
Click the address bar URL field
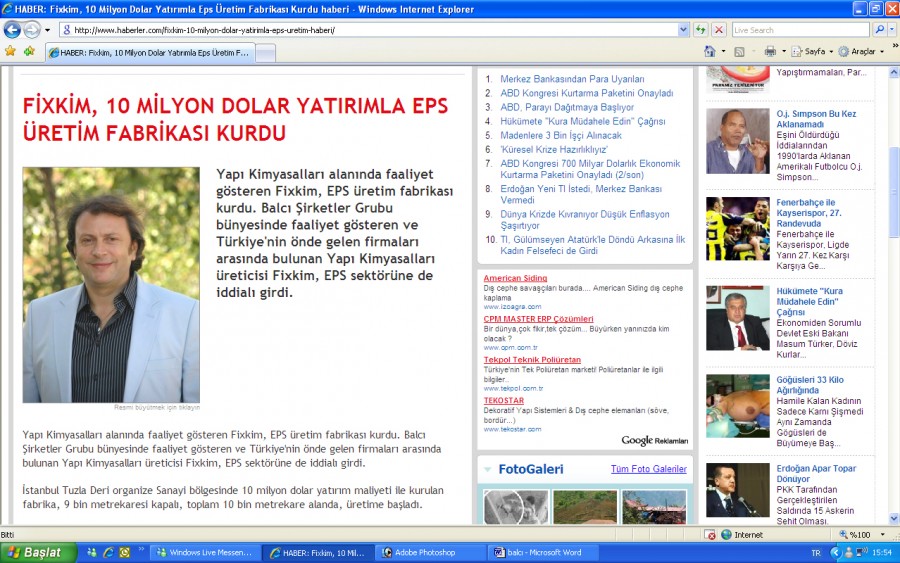[367, 30]
